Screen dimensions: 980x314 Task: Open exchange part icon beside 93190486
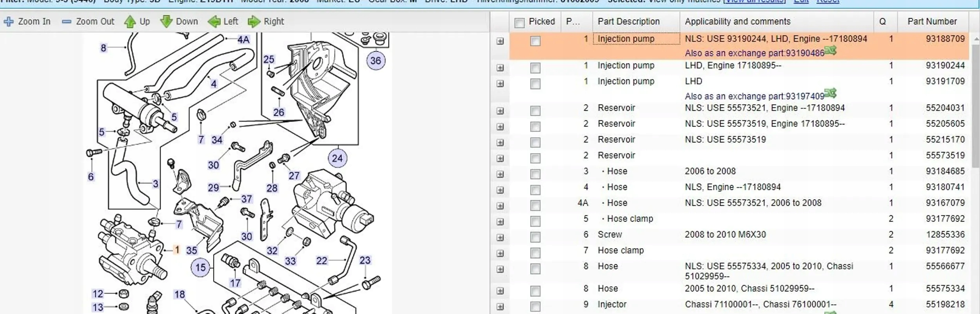830,51
